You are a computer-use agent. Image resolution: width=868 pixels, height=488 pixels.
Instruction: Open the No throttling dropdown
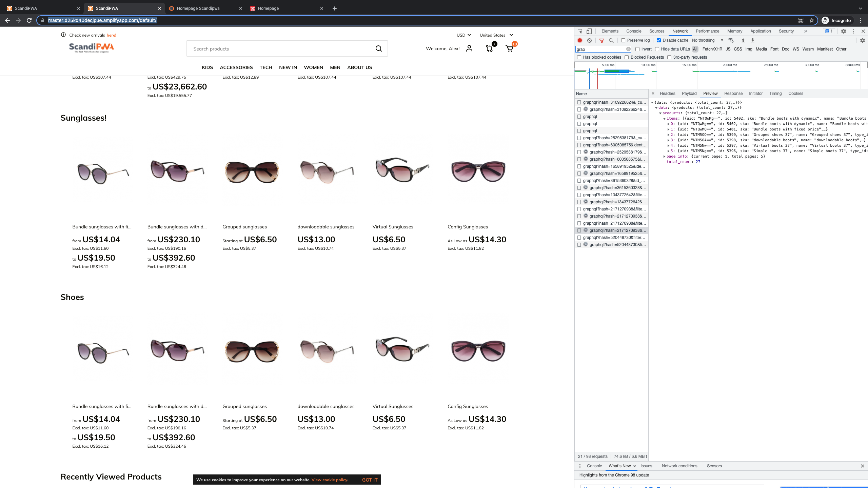(708, 40)
